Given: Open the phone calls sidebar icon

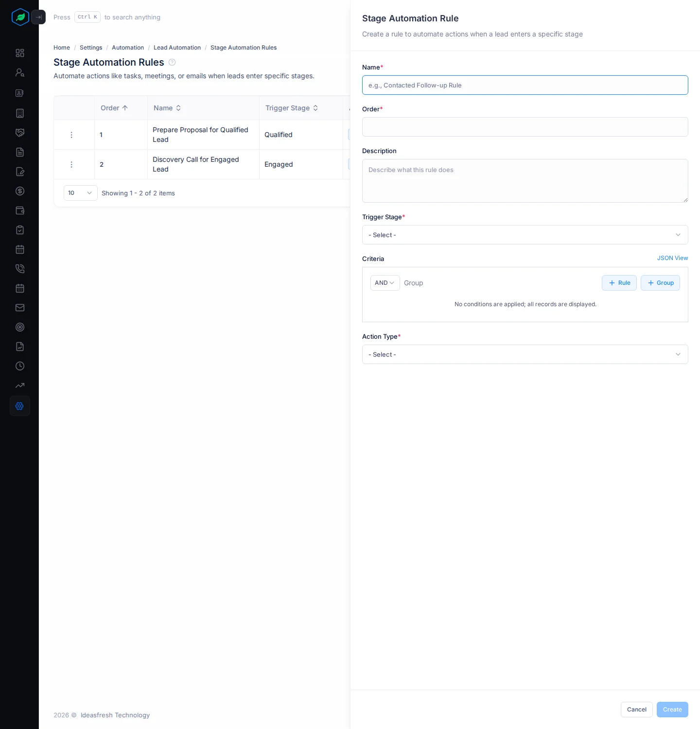Looking at the screenshot, I should click(x=20, y=269).
